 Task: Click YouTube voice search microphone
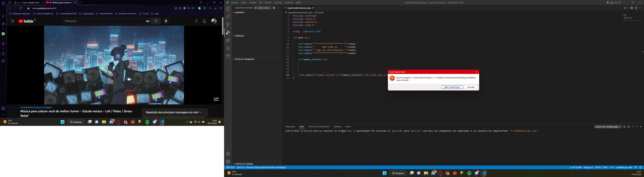click(166, 21)
